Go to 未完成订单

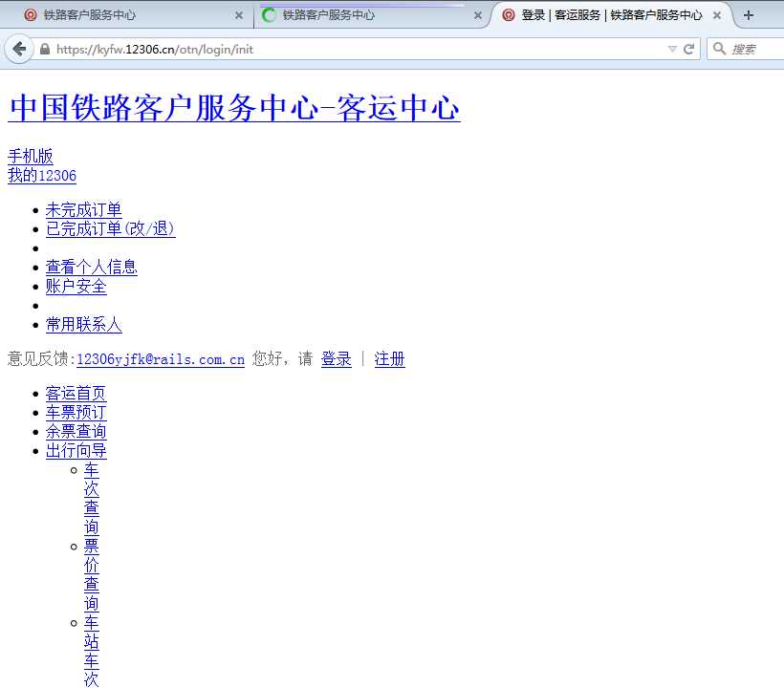coord(83,210)
